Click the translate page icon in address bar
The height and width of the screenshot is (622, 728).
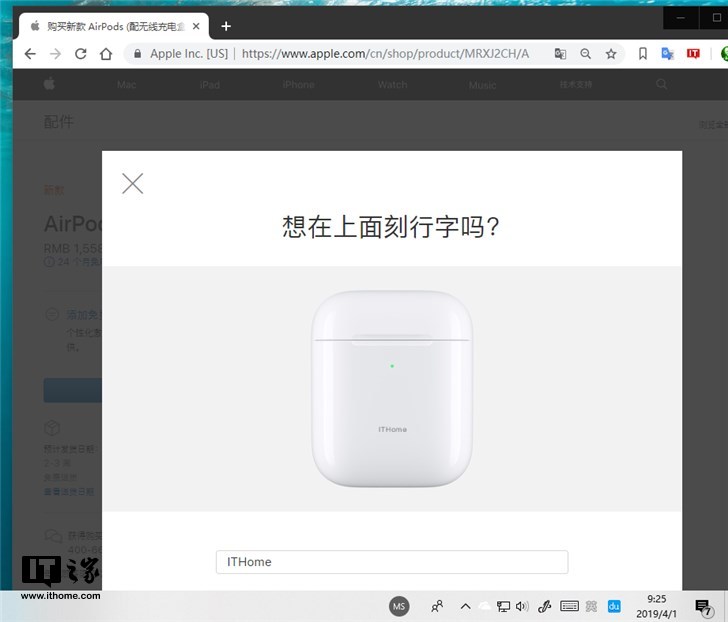click(560, 54)
